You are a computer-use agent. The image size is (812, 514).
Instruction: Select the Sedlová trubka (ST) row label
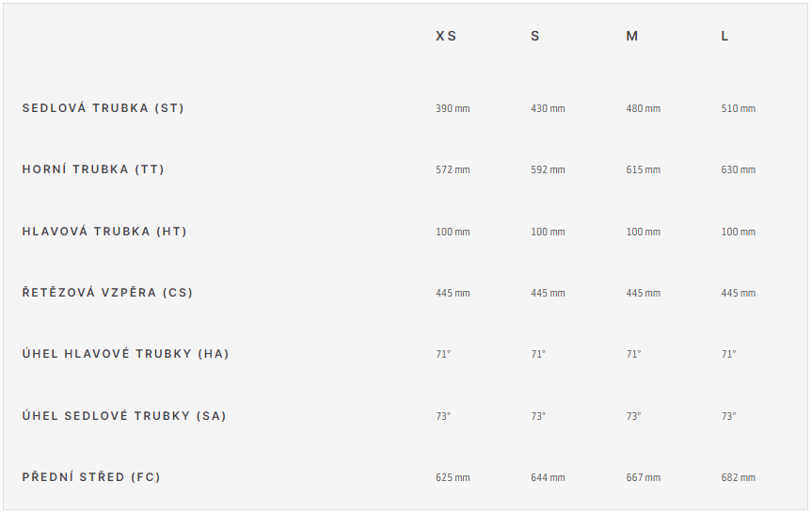[x=103, y=107]
